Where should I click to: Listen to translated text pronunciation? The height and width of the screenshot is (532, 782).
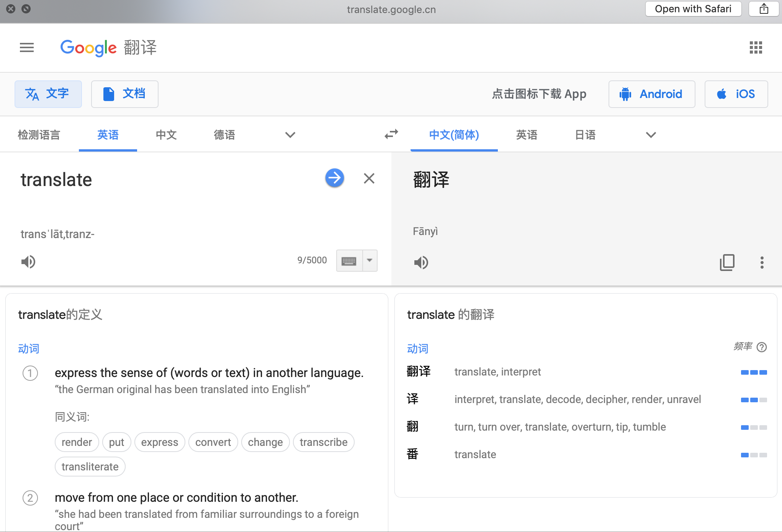tap(421, 263)
